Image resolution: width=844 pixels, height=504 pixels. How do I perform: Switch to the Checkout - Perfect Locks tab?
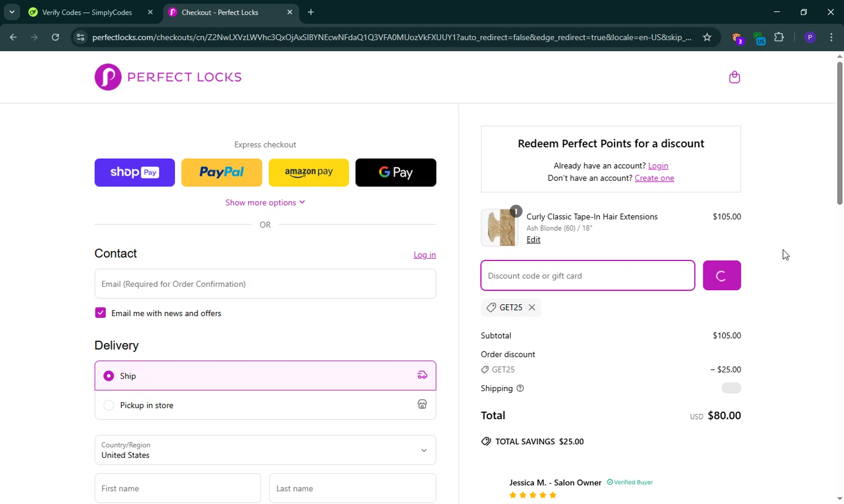coord(231,12)
